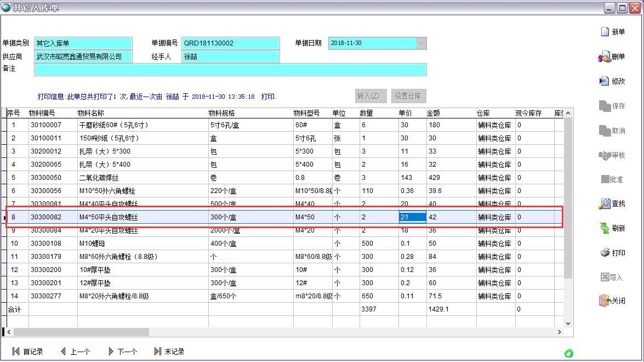Image resolution: width=644 pixels, height=362 pixels.
Task: Open the 查找 (search) tool
Action: 605,204
